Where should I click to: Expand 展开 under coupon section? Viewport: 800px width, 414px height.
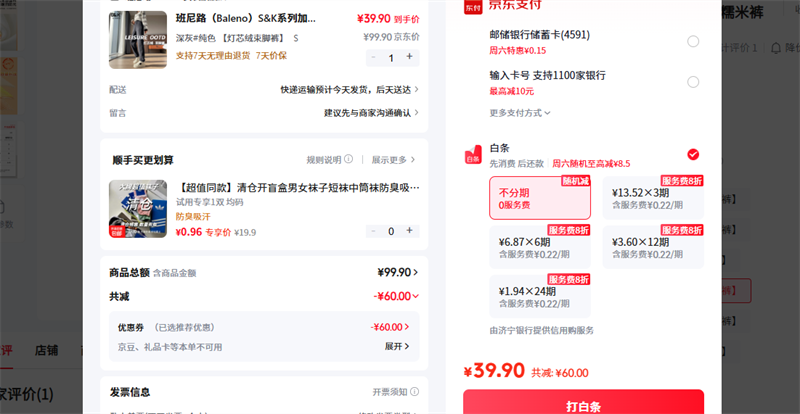point(397,346)
